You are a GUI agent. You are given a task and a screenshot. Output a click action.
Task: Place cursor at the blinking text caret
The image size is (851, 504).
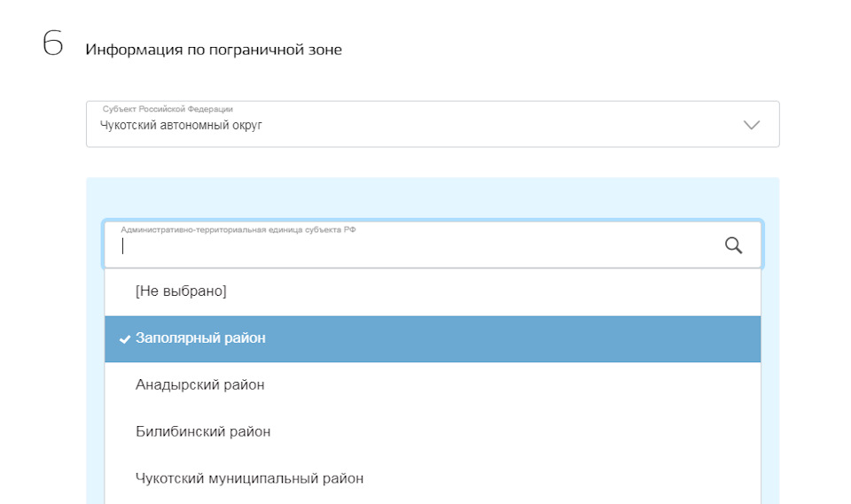pyautogui.click(x=123, y=247)
